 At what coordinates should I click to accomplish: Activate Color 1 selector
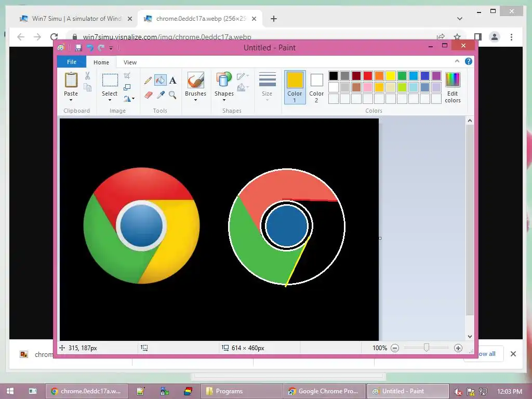[295, 87]
